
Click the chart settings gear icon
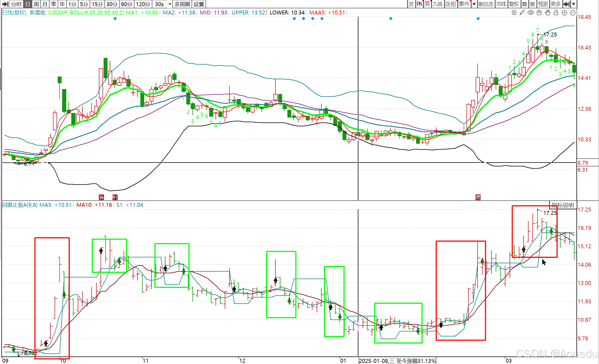pos(514,13)
